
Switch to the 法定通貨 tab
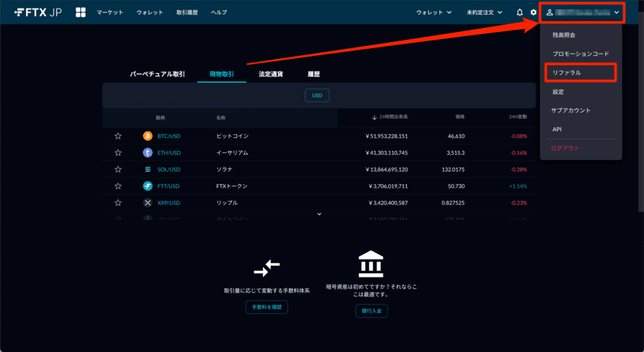point(270,74)
